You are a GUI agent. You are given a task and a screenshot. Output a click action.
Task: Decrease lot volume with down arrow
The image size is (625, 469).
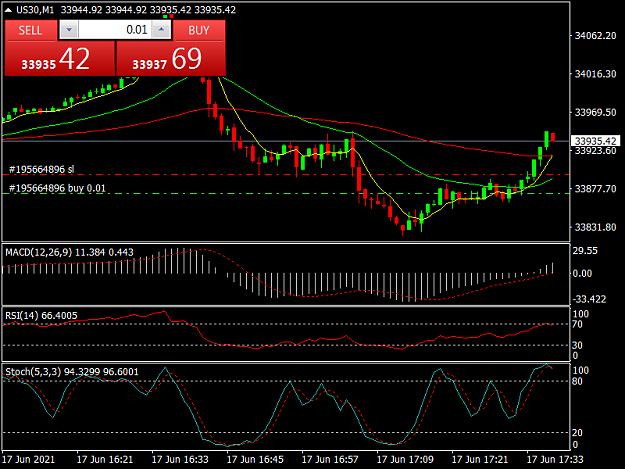[x=69, y=30]
